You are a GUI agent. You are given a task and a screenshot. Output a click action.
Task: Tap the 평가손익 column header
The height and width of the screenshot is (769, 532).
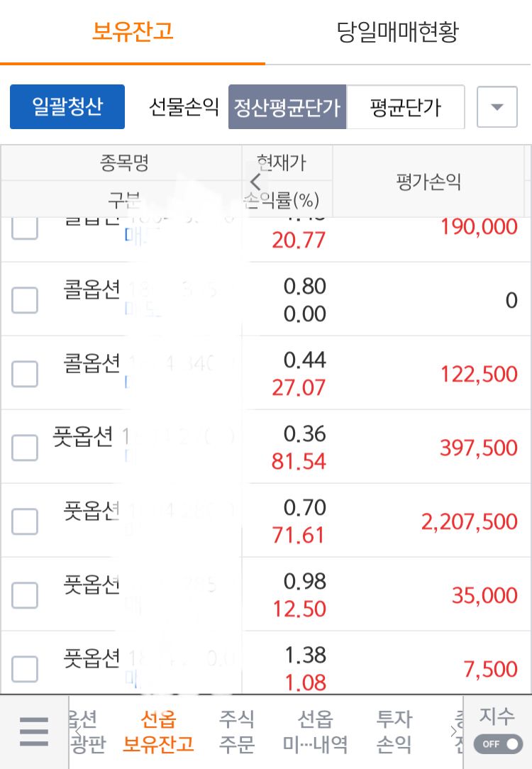click(x=428, y=182)
